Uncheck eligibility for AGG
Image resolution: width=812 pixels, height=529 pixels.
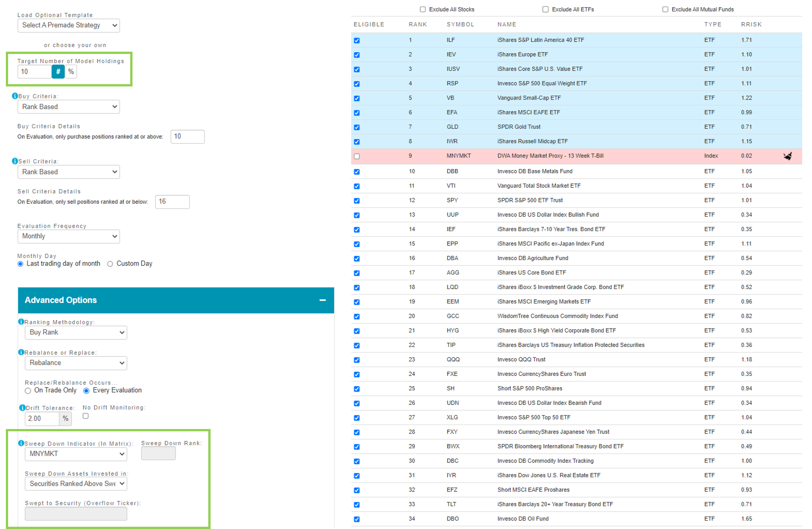tap(357, 273)
